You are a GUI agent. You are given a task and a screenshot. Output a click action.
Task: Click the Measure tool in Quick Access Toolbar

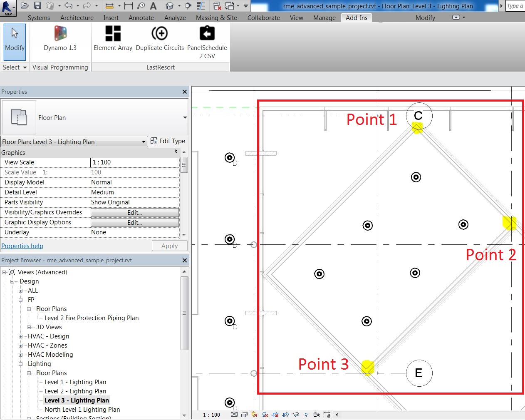109,6
